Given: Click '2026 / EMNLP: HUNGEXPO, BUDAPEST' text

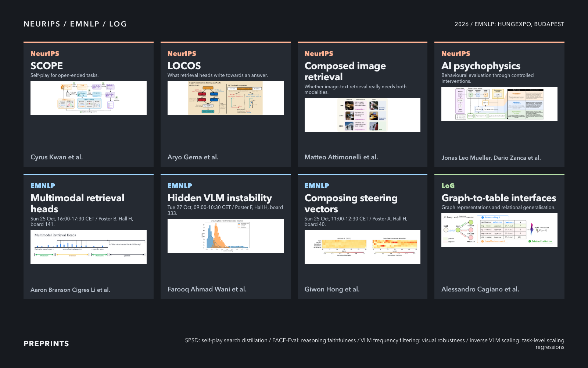Looking at the screenshot, I should coord(509,24).
